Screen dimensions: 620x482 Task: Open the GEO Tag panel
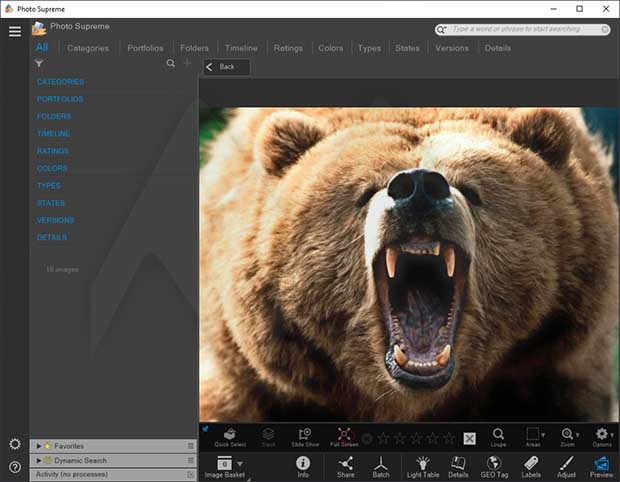point(494,467)
